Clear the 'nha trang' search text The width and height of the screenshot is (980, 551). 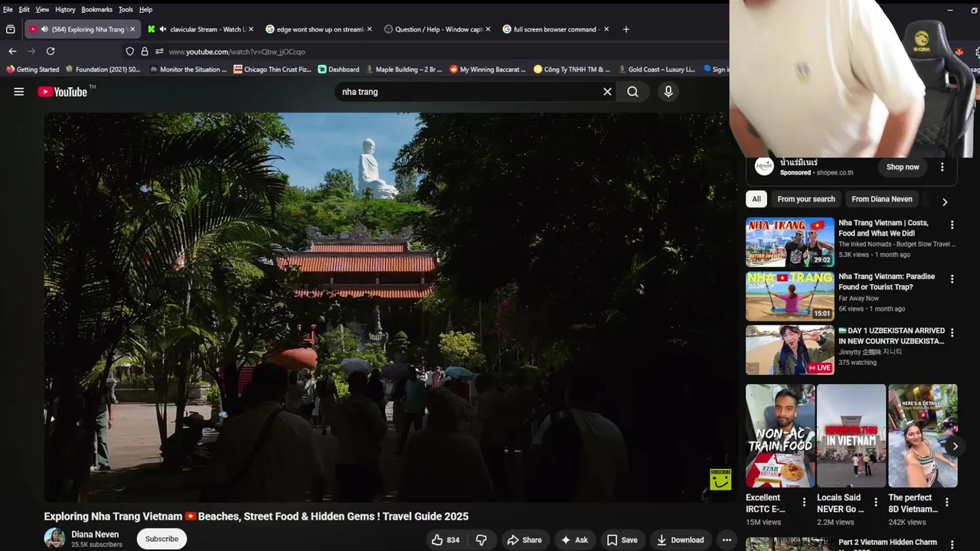coord(607,92)
